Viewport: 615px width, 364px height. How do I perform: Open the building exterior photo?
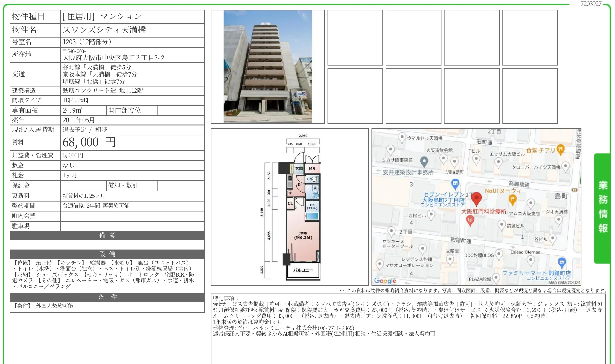268,67
